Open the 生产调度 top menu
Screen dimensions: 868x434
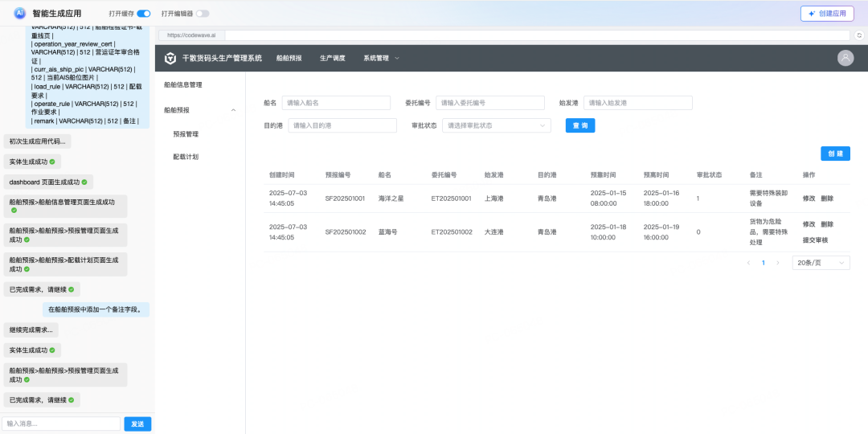tap(333, 58)
